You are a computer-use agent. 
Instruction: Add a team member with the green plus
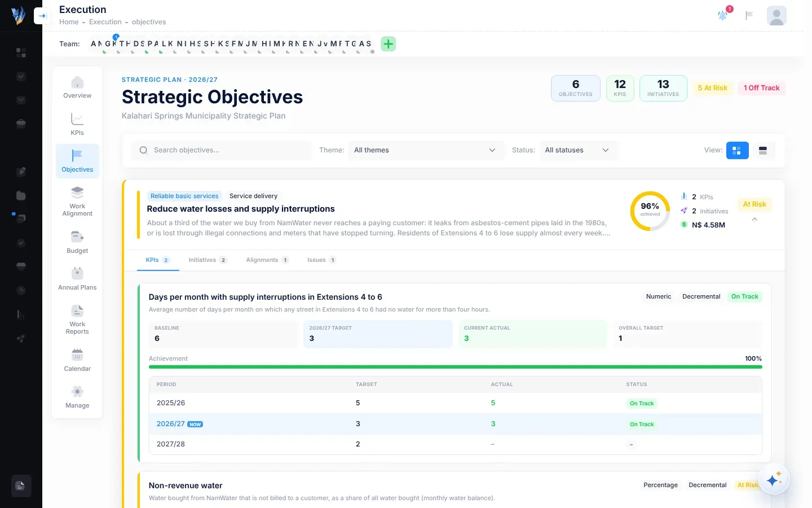(389, 43)
